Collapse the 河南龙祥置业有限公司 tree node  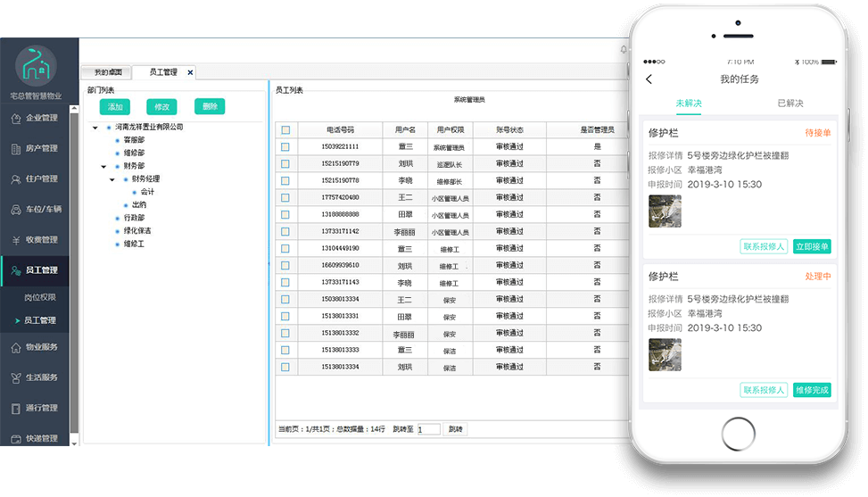tap(95, 128)
